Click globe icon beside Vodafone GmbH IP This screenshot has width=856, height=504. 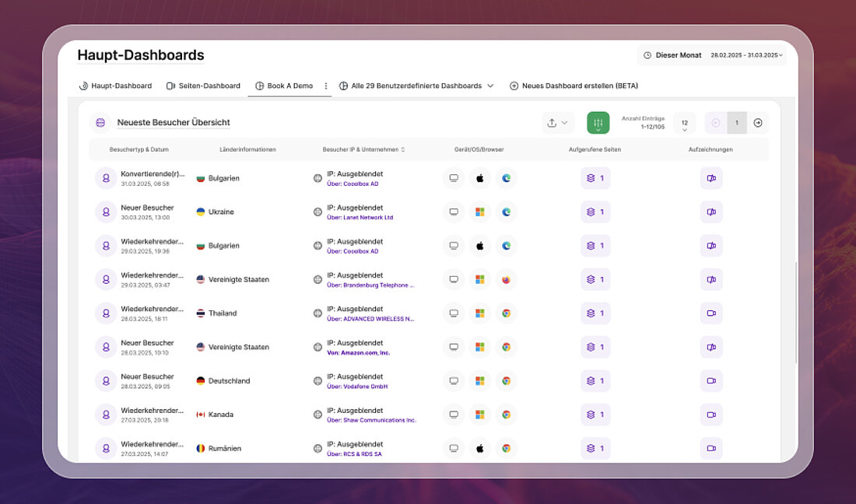(x=317, y=381)
